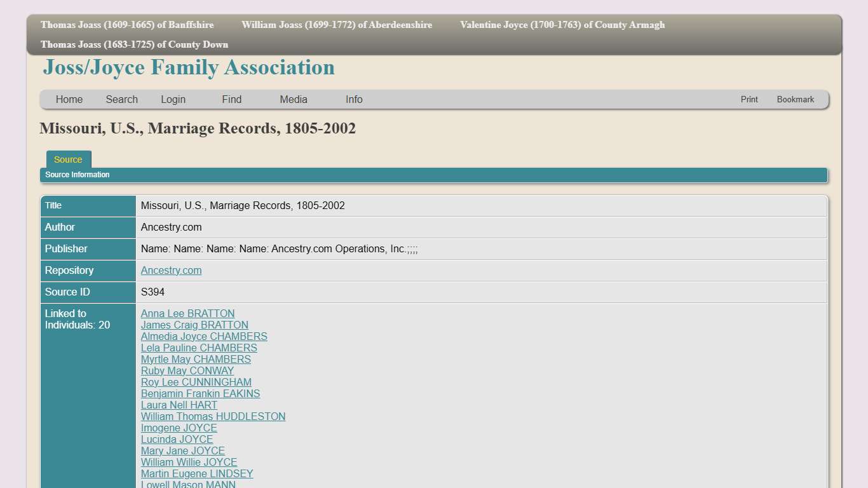The image size is (868, 488).
Task: Open the Find menu item
Action: (x=231, y=99)
